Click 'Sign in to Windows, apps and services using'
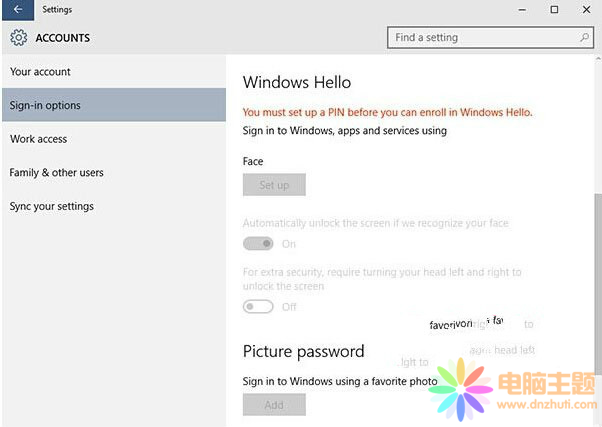 (345, 131)
